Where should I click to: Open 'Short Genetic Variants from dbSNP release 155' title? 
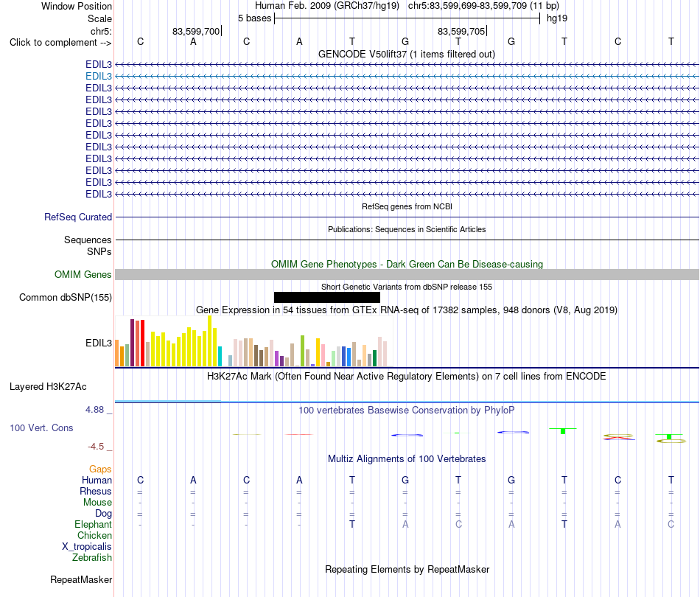point(407,287)
